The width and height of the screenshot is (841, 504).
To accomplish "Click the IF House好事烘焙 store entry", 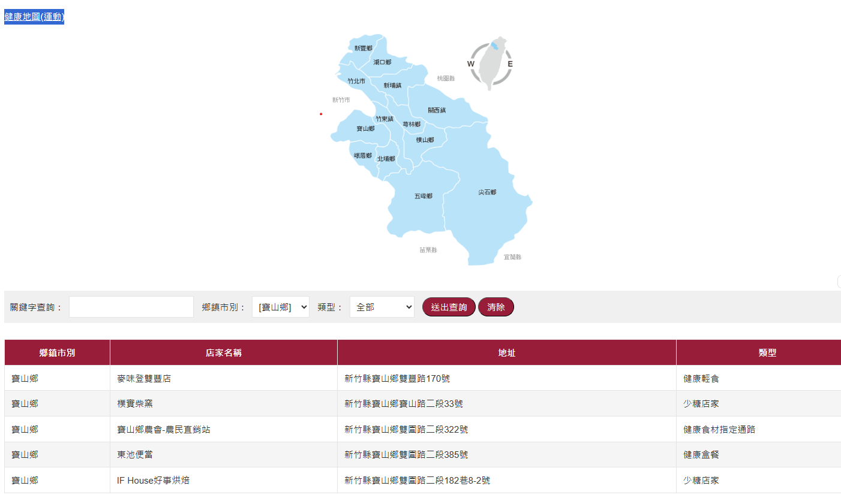I will (153, 481).
